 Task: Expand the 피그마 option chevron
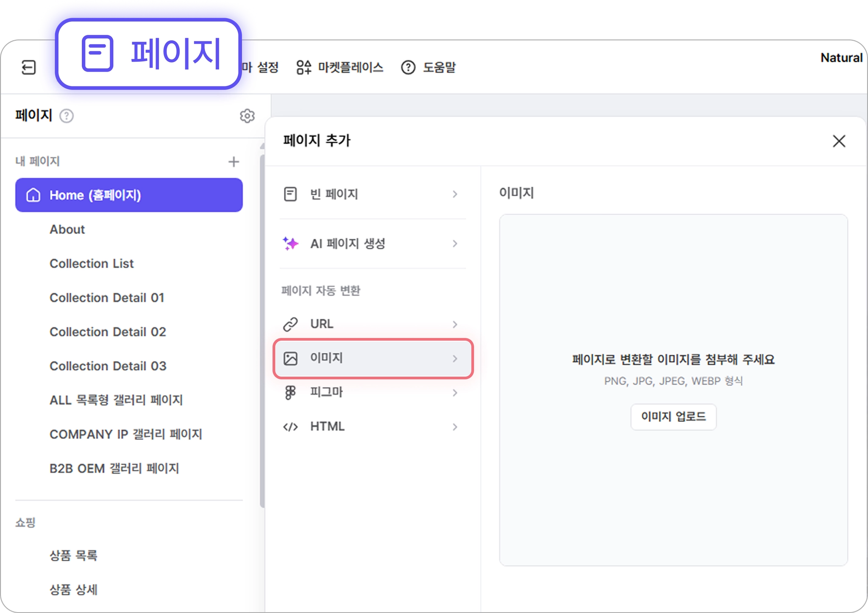coord(455,393)
